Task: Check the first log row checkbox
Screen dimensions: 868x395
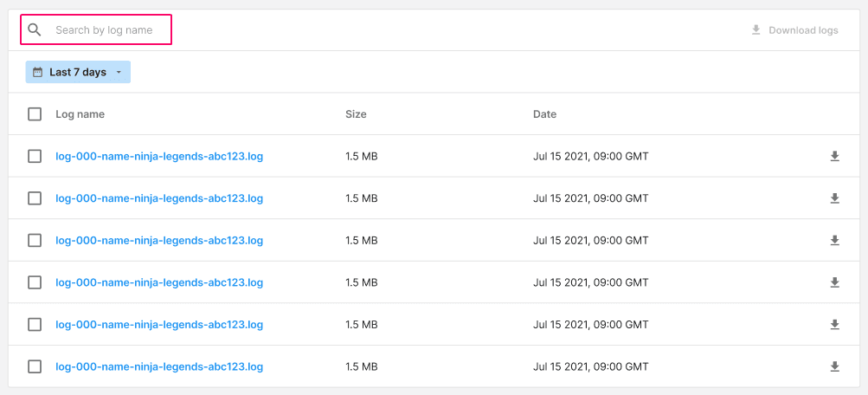Action: (x=35, y=156)
